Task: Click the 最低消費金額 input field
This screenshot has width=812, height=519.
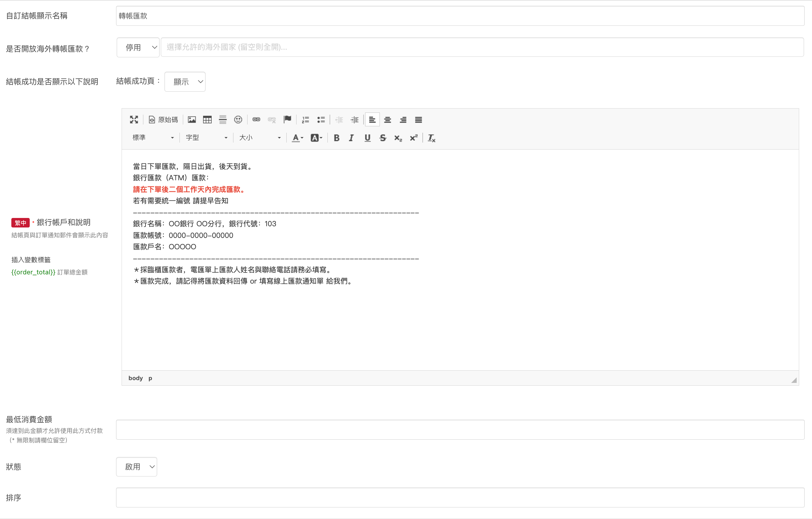Action: (460, 429)
